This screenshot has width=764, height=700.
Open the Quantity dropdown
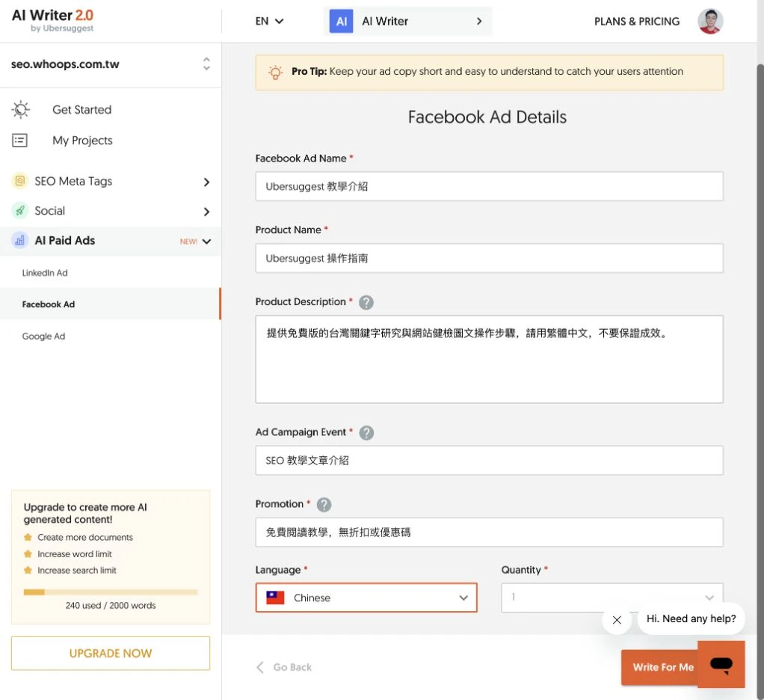pyautogui.click(x=612, y=598)
